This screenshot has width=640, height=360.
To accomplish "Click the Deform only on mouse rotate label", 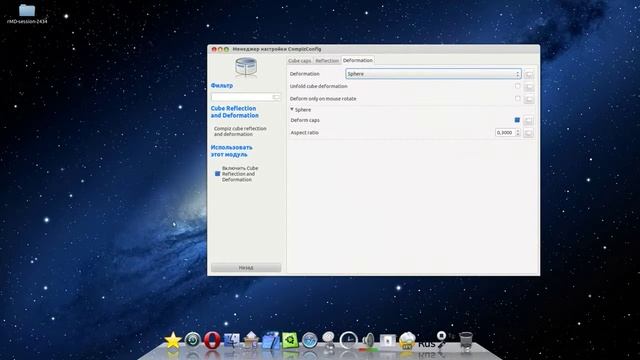I will click(323, 99).
